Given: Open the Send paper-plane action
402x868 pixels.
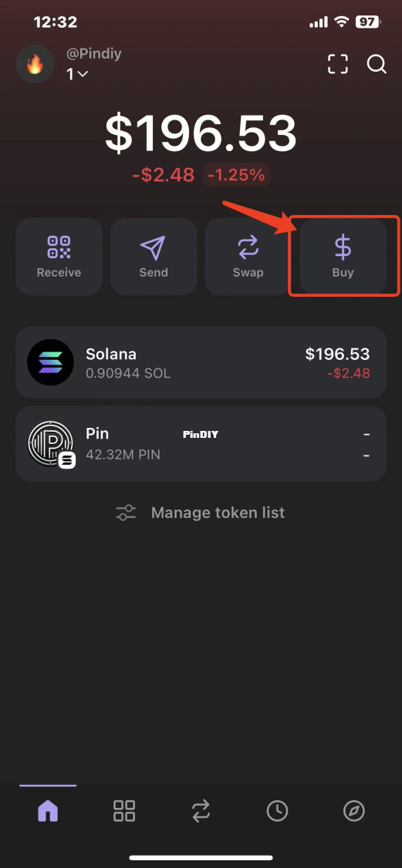Looking at the screenshot, I should (154, 256).
